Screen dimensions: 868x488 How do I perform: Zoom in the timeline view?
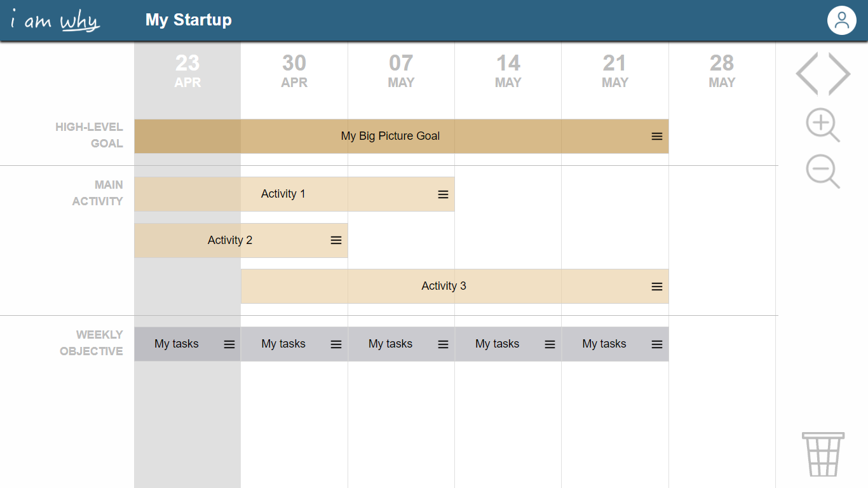tap(822, 125)
